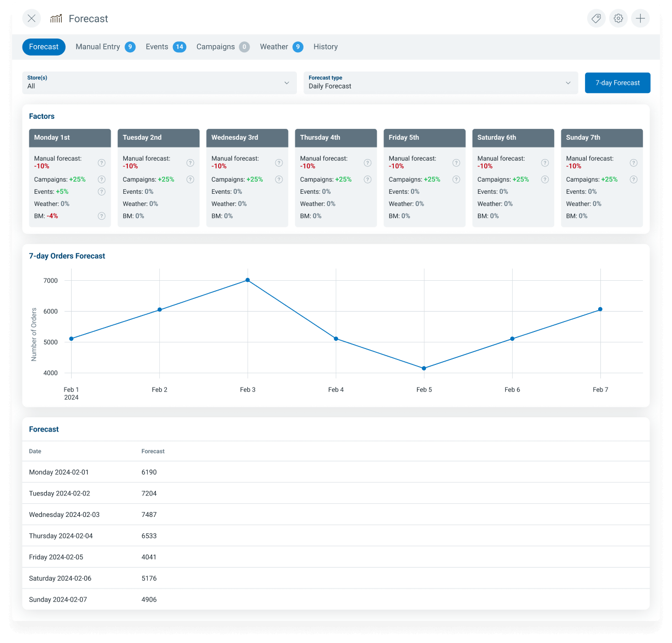Show help for Friday 5th Campaigns
672x643 pixels.
pos(456,179)
